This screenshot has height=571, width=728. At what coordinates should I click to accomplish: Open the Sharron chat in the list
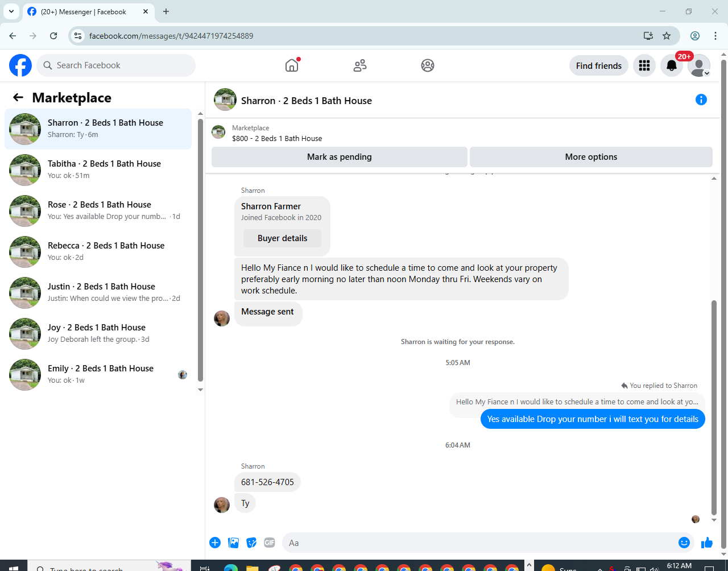click(x=98, y=129)
